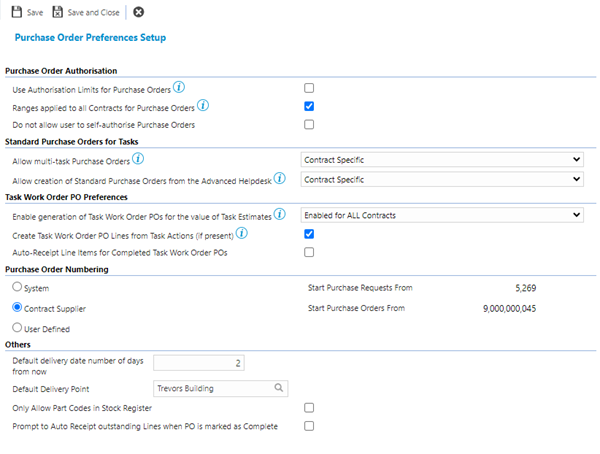600x454 pixels.
Task: Untick Ranges applied to all Contracts checkbox
Action: pyautogui.click(x=309, y=106)
